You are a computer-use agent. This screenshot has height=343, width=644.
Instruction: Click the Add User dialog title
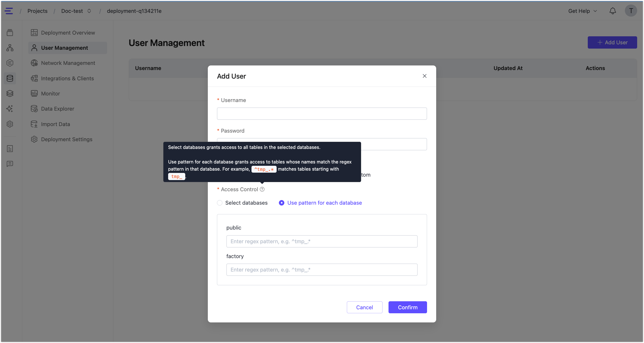click(x=232, y=76)
